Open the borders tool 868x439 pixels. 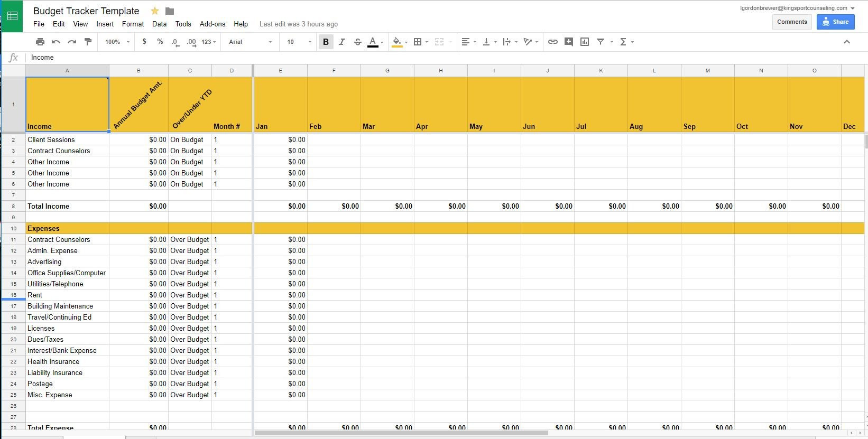[x=418, y=42]
